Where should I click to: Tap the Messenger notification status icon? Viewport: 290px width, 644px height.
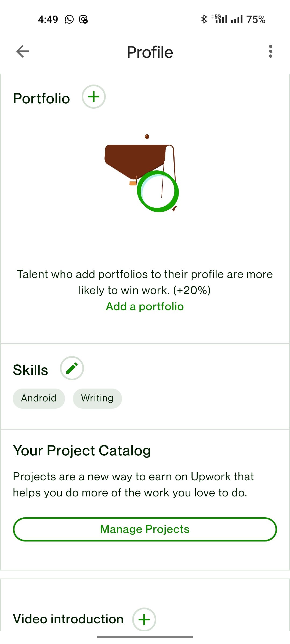click(x=84, y=19)
